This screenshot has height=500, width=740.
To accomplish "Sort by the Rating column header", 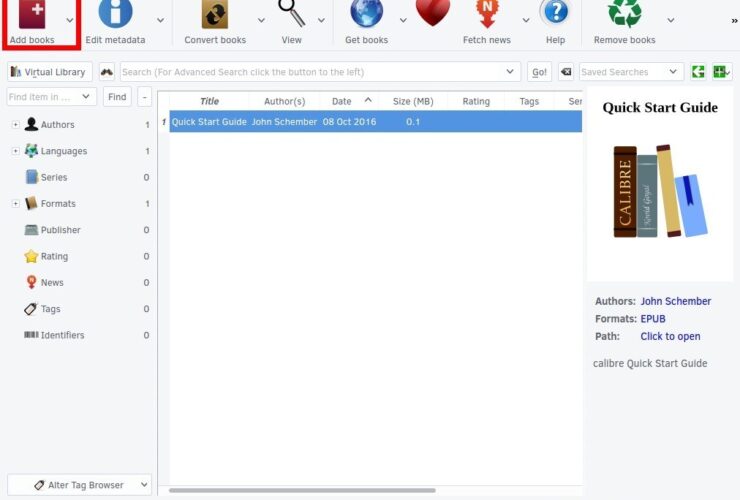I will point(476,101).
